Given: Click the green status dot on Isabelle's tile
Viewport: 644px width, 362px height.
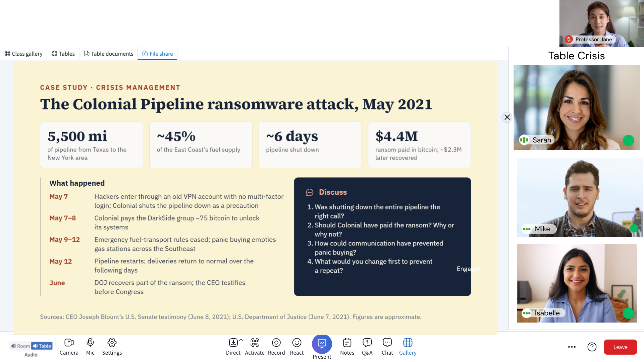Looking at the screenshot, I should tap(628, 313).
